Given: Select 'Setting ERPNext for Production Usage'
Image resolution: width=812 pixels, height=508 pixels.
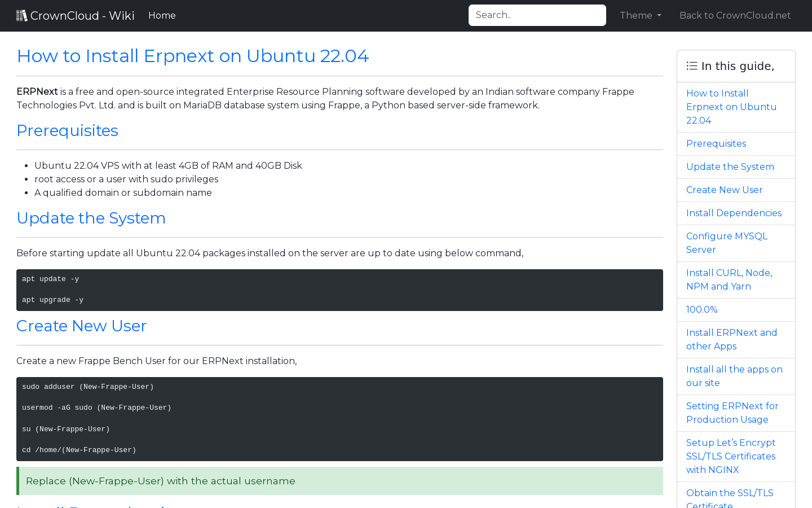Looking at the screenshot, I should [732, 413].
